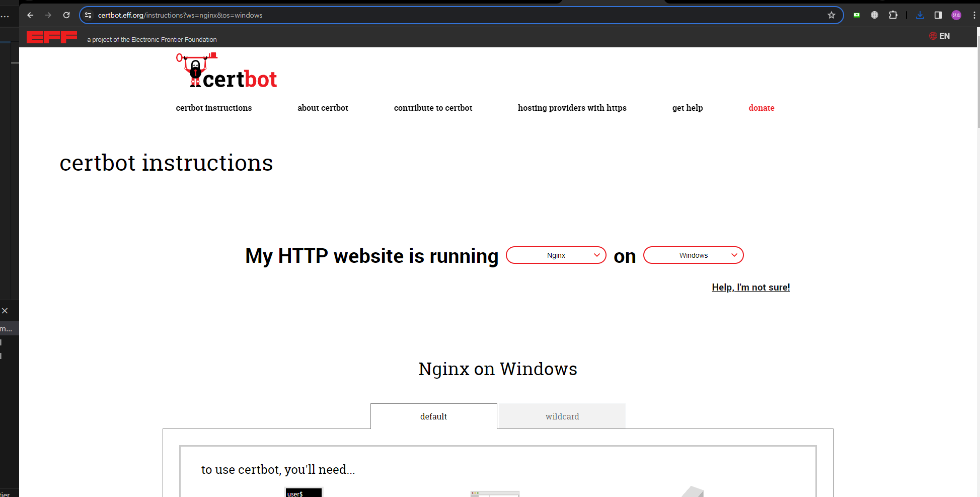Open site information icon in address bar
The width and height of the screenshot is (980, 497).
tap(88, 15)
